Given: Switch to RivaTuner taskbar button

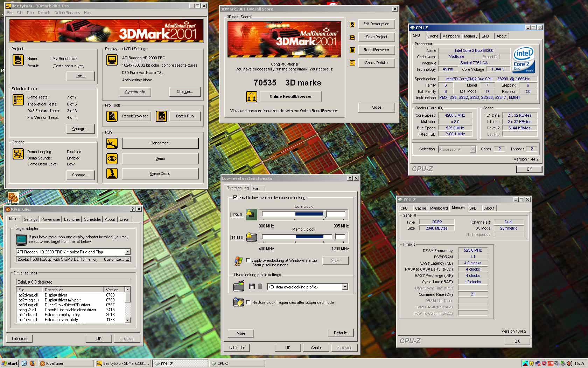Looking at the screenshot, I should tap(66, 363).
